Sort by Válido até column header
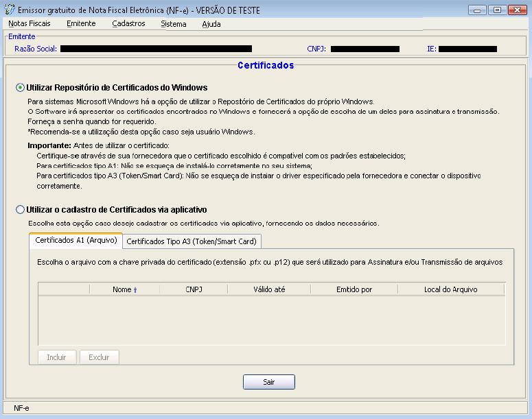The image size is (532, 419). click(269, 289)
